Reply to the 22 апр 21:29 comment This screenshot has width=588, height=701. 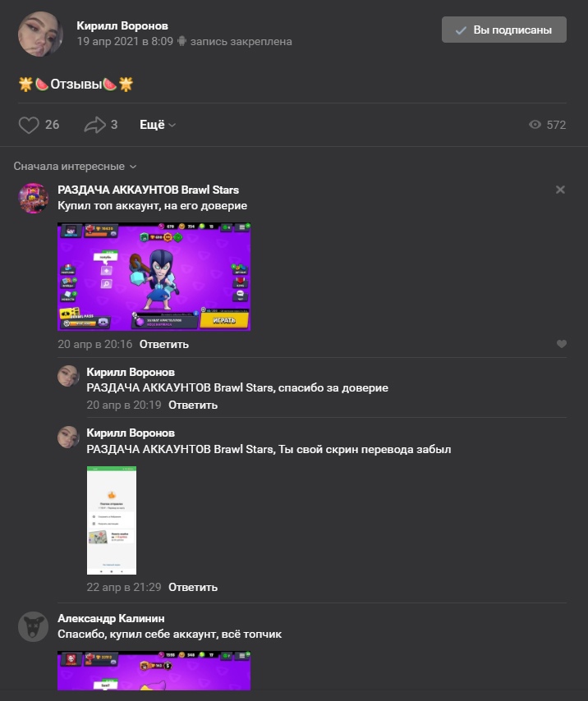(193, 588)
